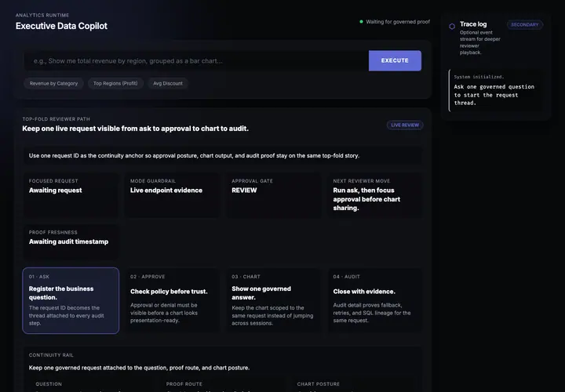Click Keep one governed request attached text
This screenshot has width=565, height=392.
[x=139, y=368]
